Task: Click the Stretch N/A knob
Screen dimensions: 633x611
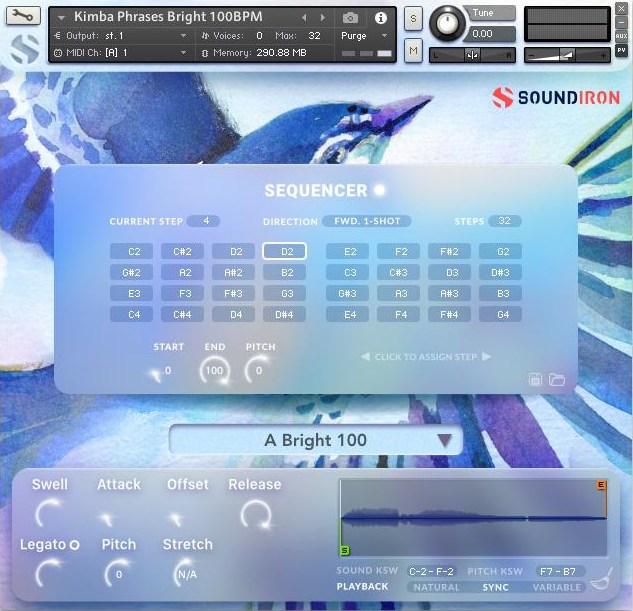Action: (x=187, y=573)
